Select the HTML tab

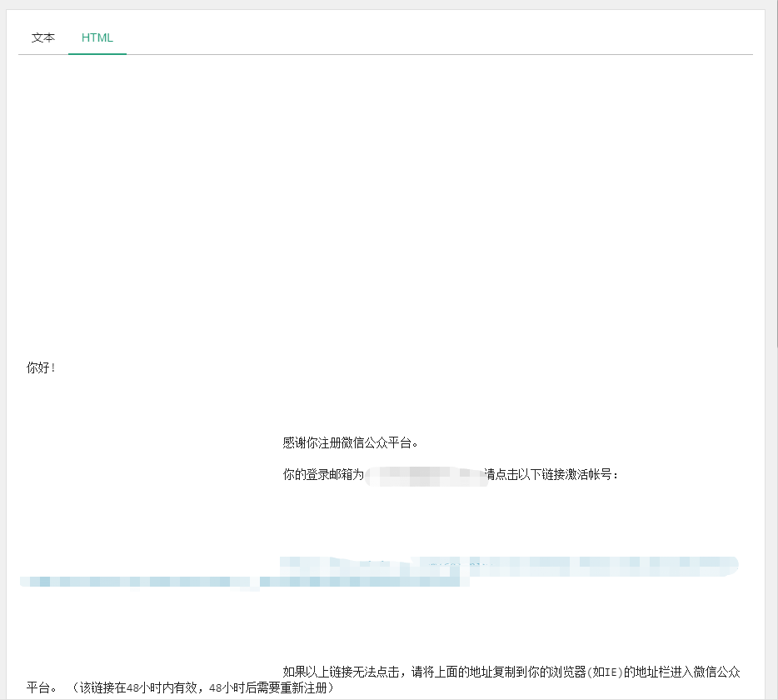(97, 37)
